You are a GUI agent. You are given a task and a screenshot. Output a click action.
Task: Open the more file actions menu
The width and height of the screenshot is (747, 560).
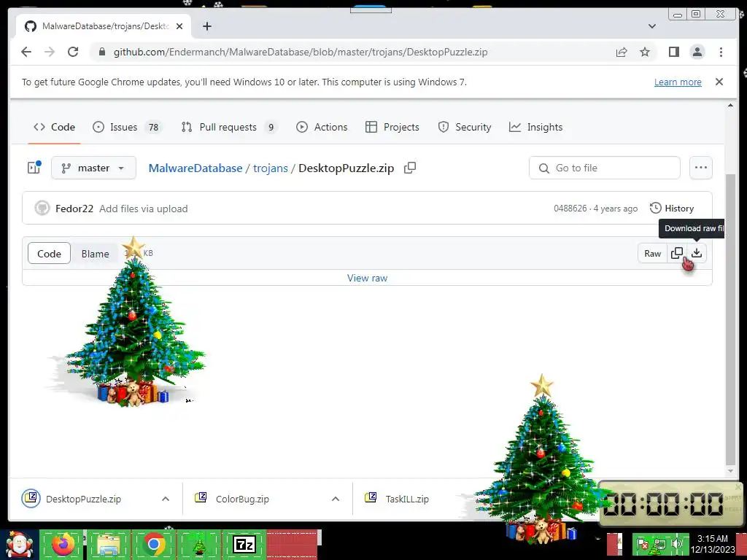(700, 168)
